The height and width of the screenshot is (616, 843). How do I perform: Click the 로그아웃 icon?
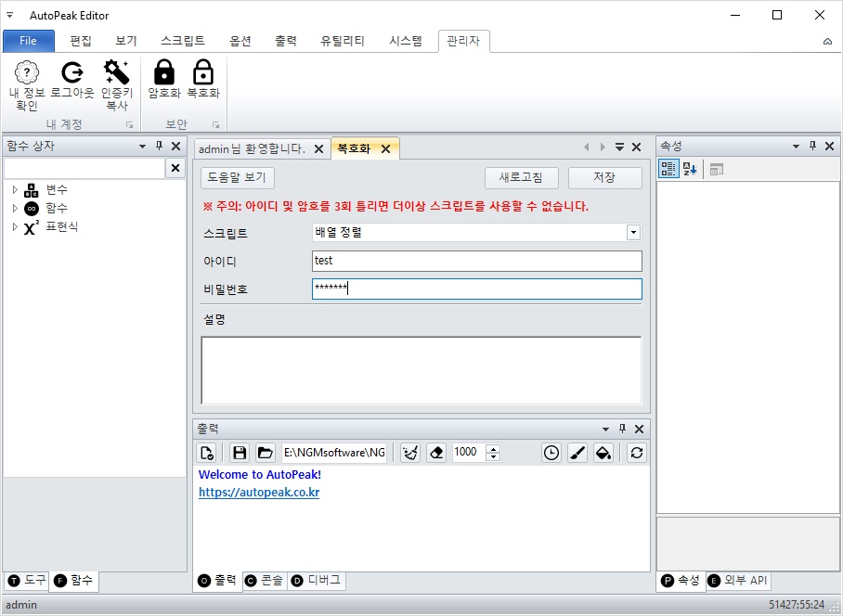click(x=72, y=72)
